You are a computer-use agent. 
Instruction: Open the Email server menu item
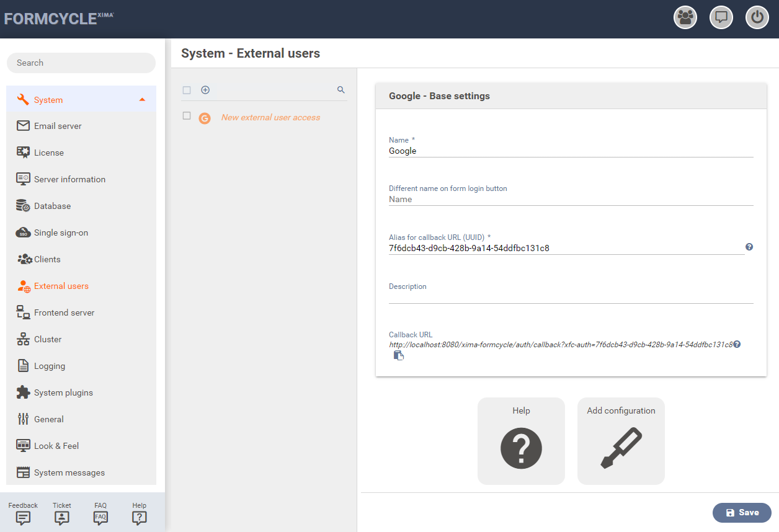coord(58,126)
